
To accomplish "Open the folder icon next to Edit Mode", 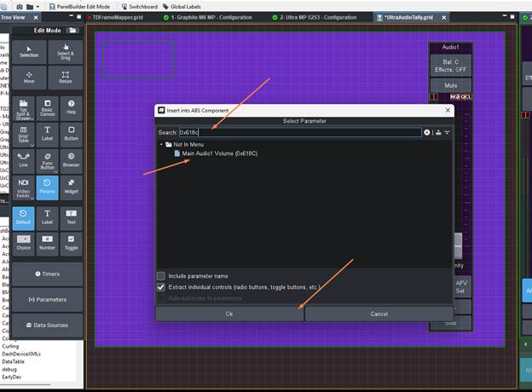I will (73, 30).
